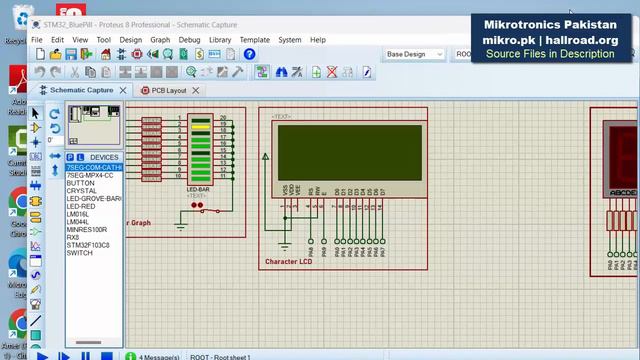Remove sheet with the red X icon
The height and width of the screenshot is (360, 640).
[x=332, y=72]
